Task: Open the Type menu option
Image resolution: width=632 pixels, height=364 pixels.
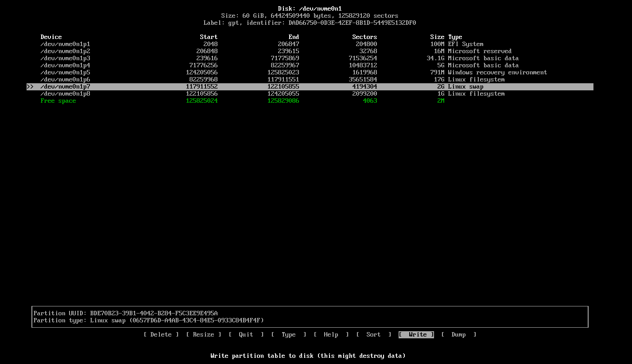Action: (x=289, y=335)
